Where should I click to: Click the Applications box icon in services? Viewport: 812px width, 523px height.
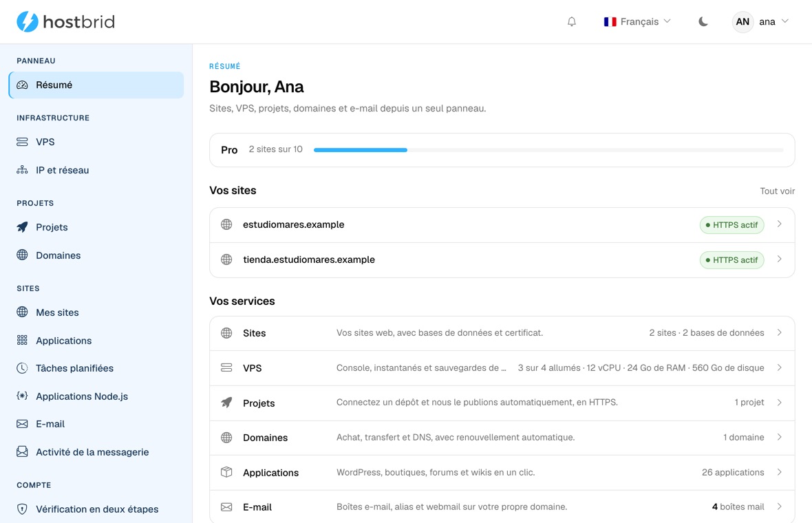[226, 472]
